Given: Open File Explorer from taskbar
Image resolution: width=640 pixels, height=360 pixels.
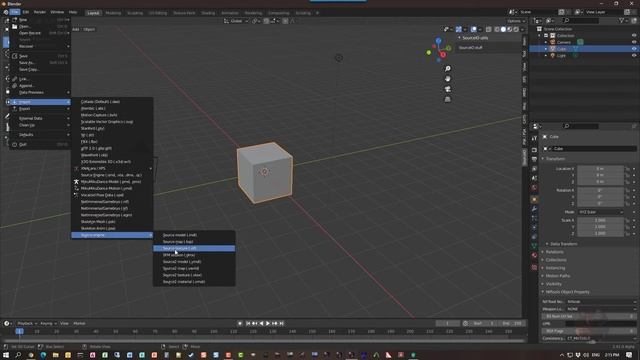Looking at the screenshot, I should [55, 355].
